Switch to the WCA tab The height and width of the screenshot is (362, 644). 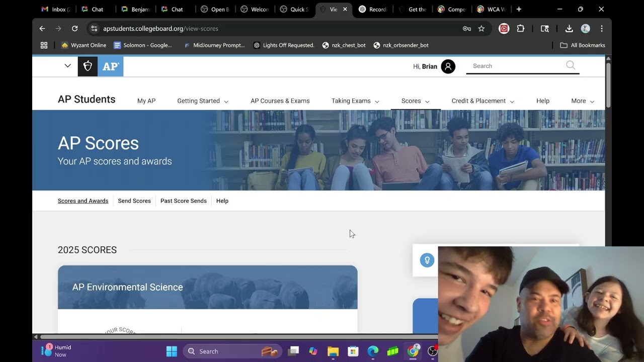pyautogui.click(x=492, y=9)
